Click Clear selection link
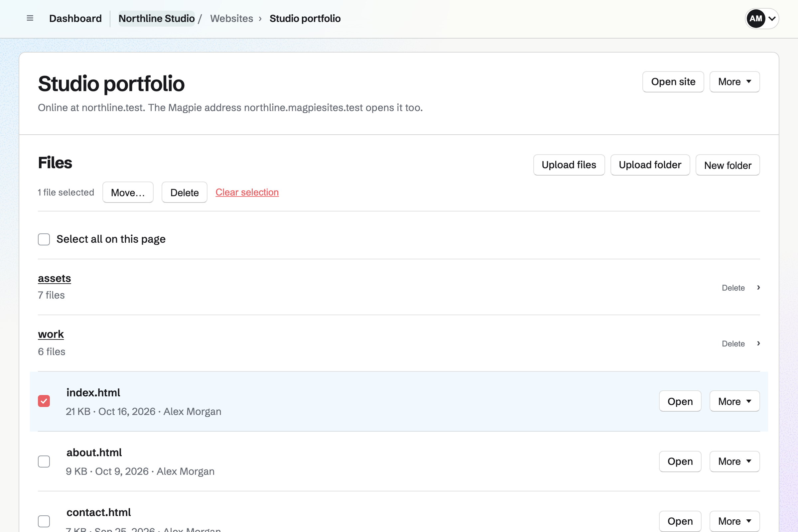 point(247,193)
